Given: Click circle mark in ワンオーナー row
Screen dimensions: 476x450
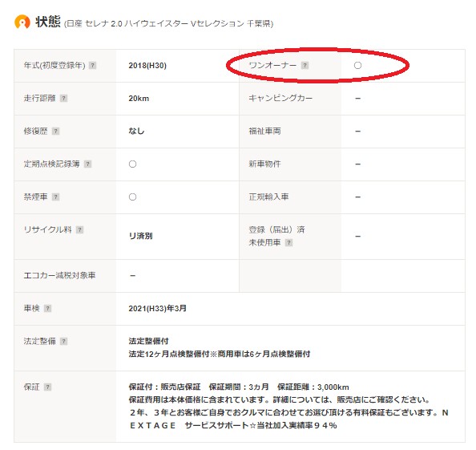Looking at the screenshot, I should point(358,65).
